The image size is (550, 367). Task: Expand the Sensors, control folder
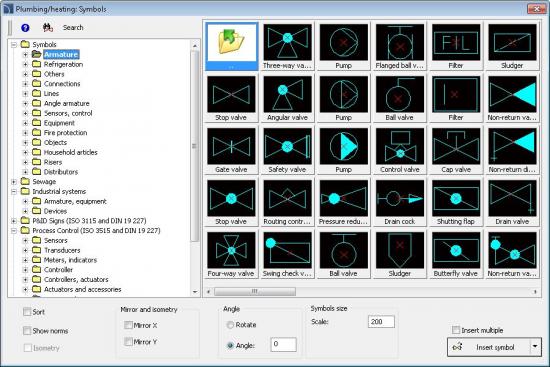pyautogui.click(x=25, y=113)
